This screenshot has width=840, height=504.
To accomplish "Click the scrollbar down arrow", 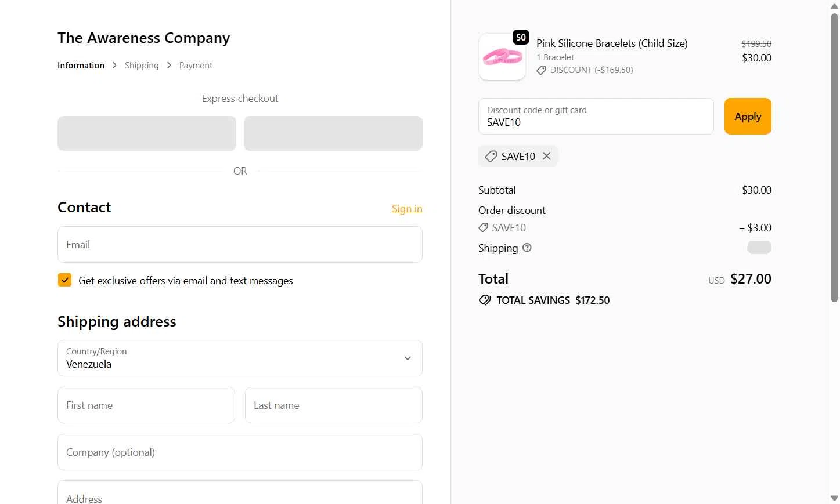I will click(x=834, y=498).
